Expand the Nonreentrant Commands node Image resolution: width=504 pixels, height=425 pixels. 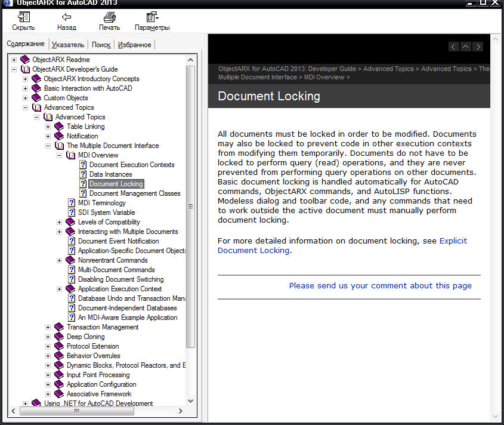click(x=60, y=260)
